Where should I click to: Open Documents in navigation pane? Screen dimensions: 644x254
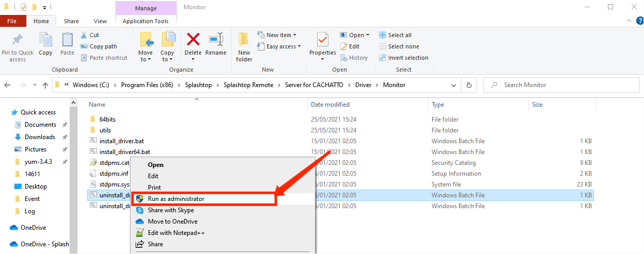pyautogui.click(x=40, y=125)
